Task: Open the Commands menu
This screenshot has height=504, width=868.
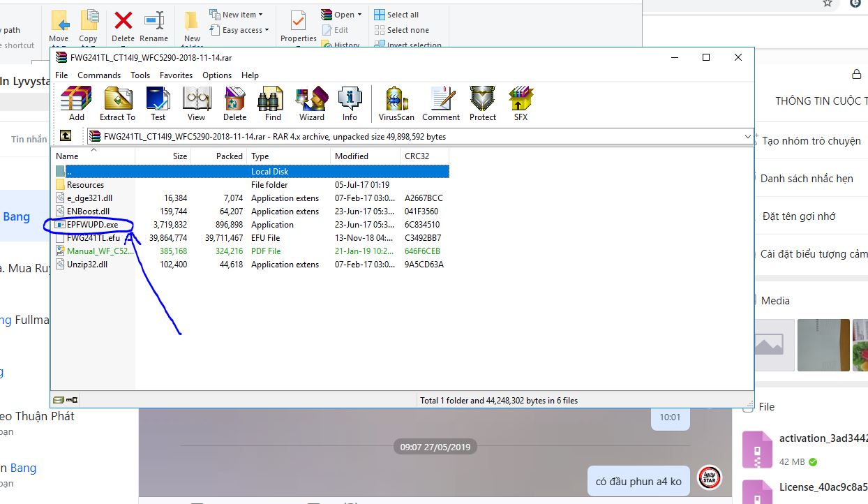Action: click(99, 75)
